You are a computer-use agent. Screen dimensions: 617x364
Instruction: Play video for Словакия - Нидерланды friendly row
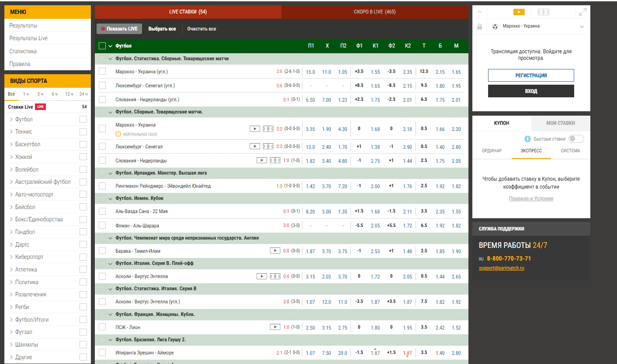click(x=262, y=160)
